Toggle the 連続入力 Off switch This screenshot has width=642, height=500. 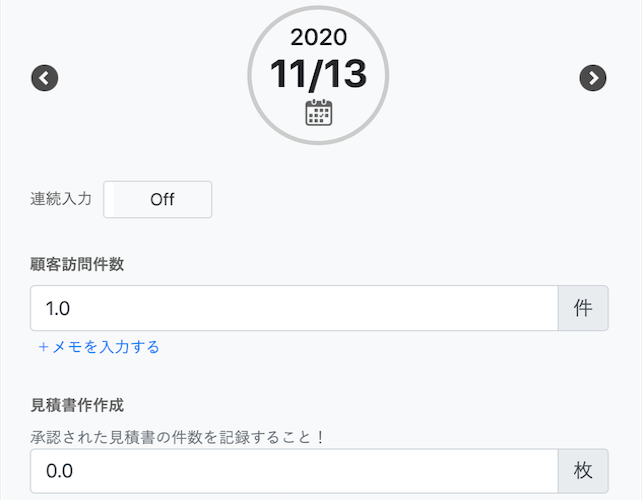point(158,199)
